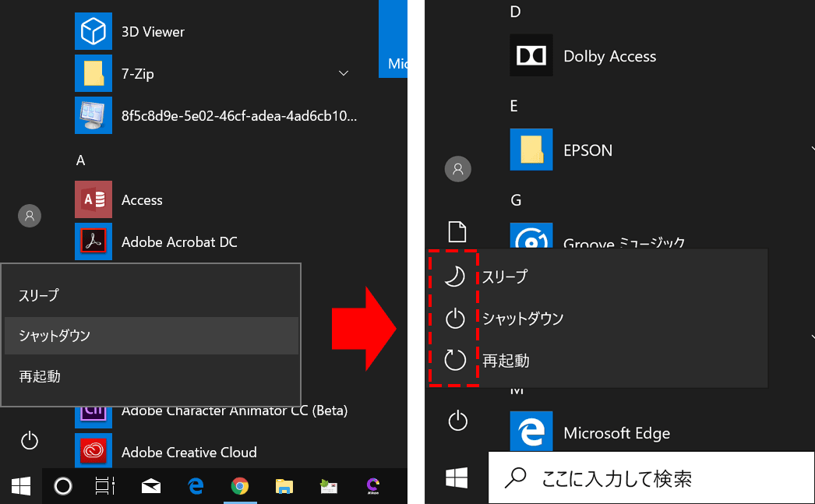This screenshot has height=504, width=815.
Task: Open Dolby Access
Action: 609,56
